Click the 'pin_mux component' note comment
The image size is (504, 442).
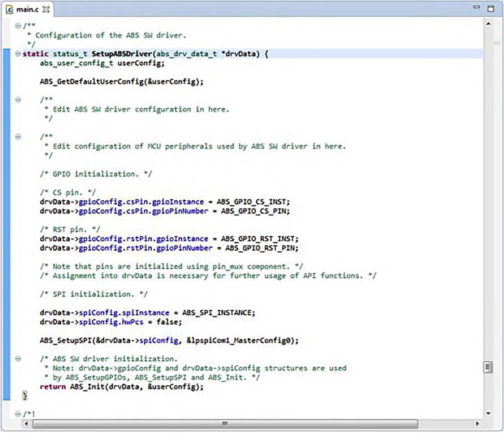171,266
